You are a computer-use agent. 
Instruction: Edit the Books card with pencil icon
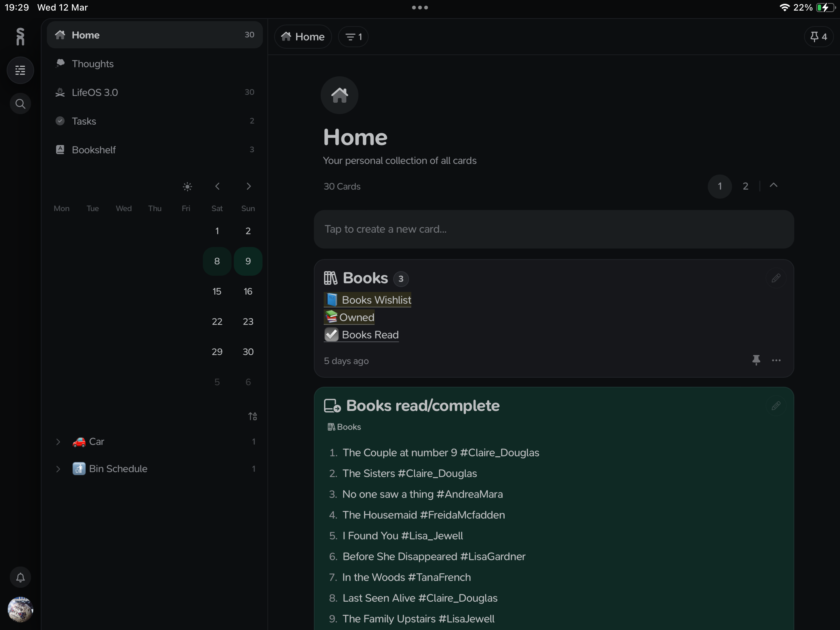tap(776, 278)
